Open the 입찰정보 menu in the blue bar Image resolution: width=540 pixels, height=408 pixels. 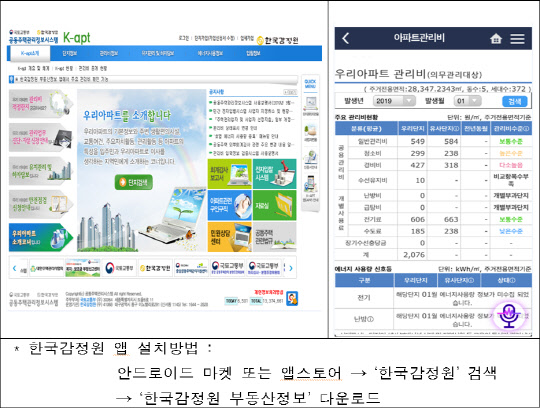[x=253, y=53]
